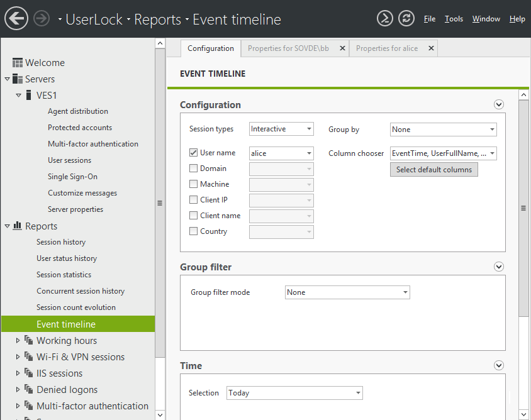Open User sessions in sidebar
The height and width of the screenshot is (420, 531).
coord(69,160)
